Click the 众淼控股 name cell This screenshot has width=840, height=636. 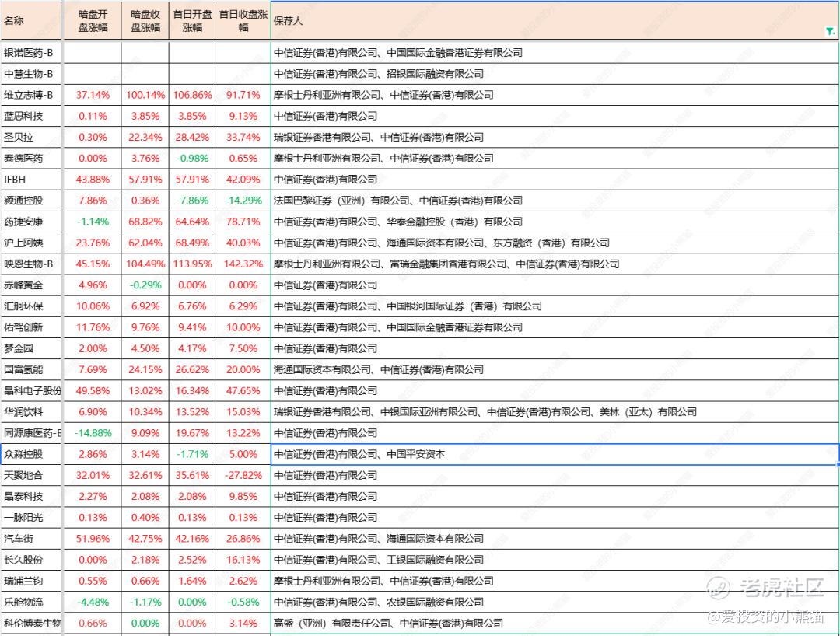[31, 455]
